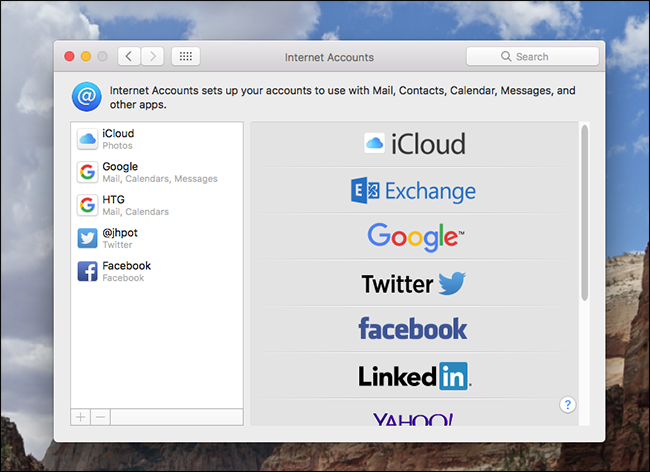
Task: Remove account with the minus button
Action: tap(100, 417)
